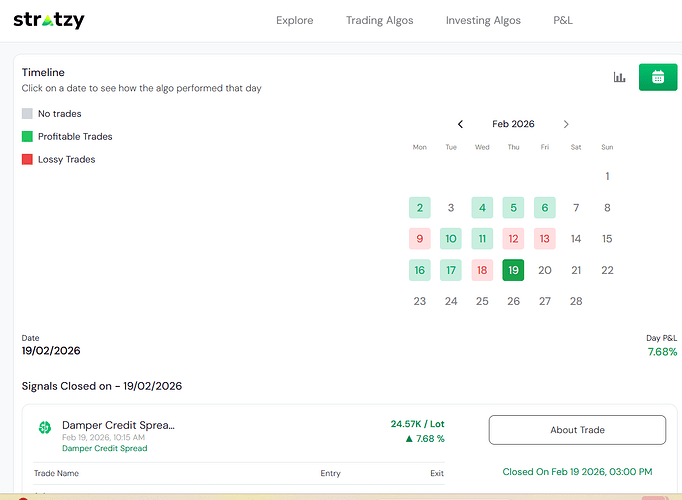Pick profitable day February 2
The height and width of the screenshot is (500, 682).
420,208
